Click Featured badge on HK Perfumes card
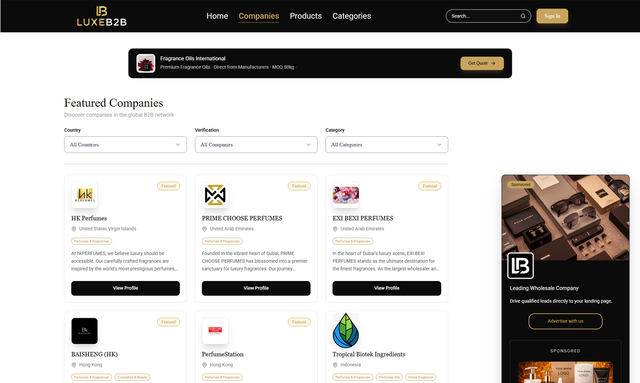The image size is (640, 383). [168, 186]
